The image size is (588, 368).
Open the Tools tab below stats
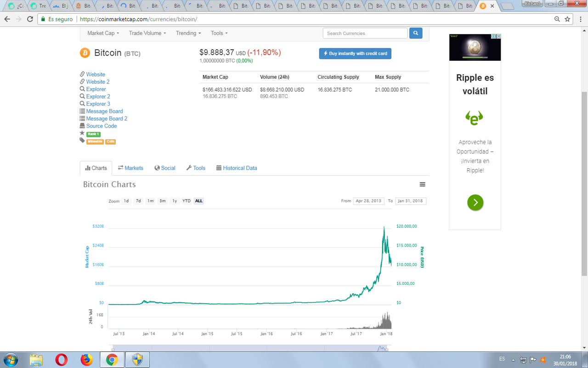[196, 168]
